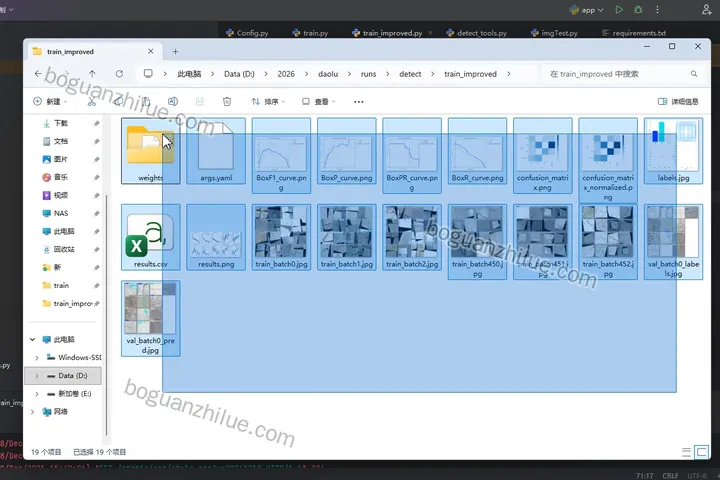This screenshot has height=480, width=720.
Task: Go to daolu folder in breadcrumb
Action: pyautogui.click(x=328, y=74)
